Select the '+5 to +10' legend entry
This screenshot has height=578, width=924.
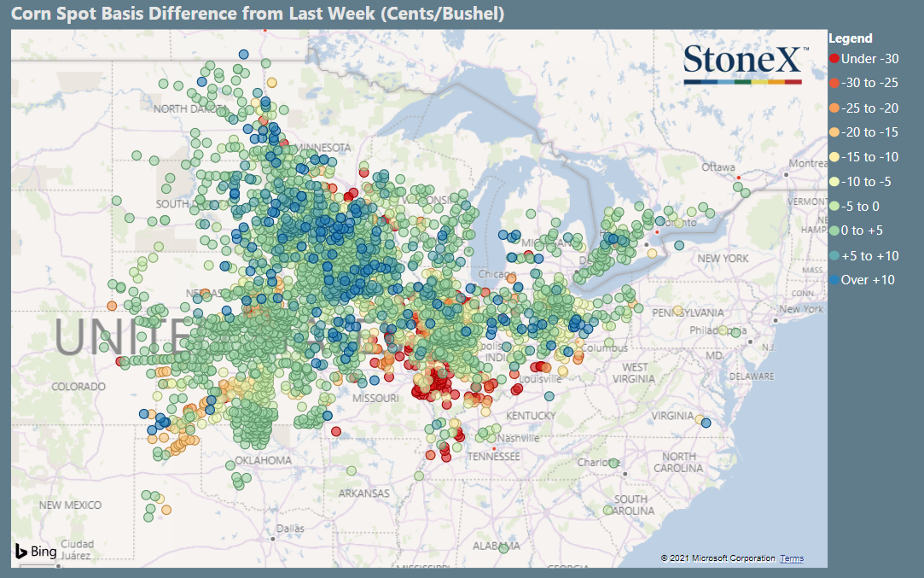click(864, 256)
